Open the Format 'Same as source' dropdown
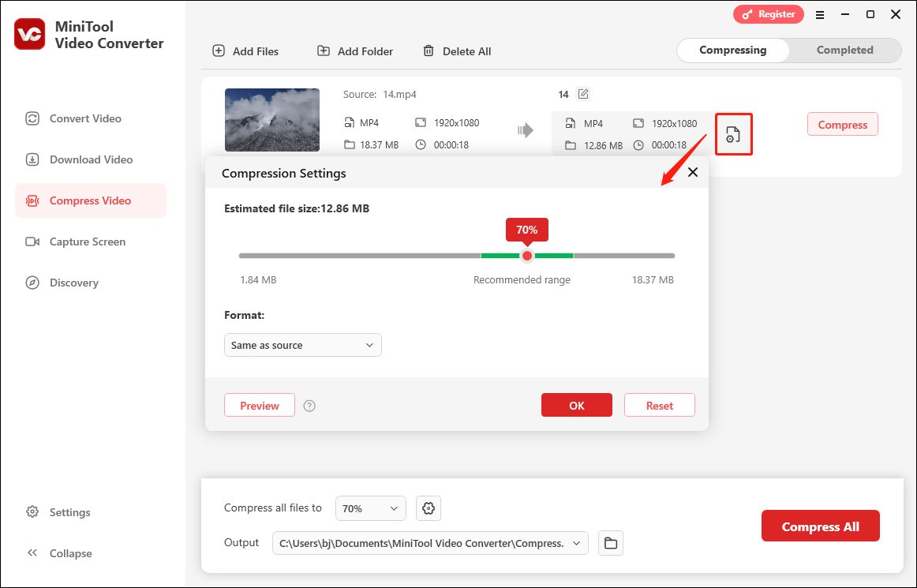Screen dimensions: 917x588 point(303,345)
